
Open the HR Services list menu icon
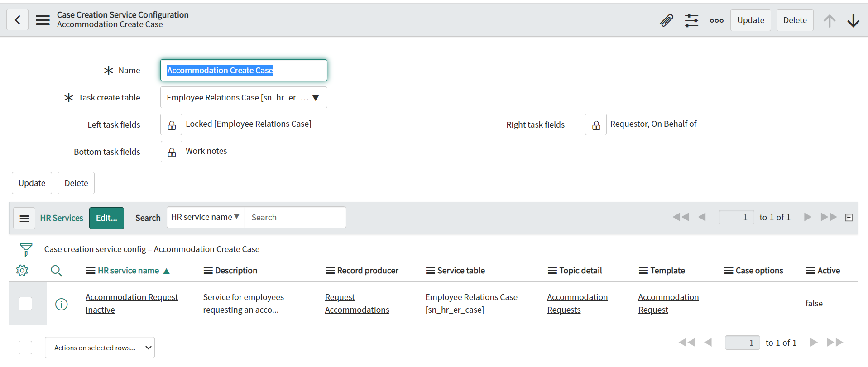coord(24,218)
